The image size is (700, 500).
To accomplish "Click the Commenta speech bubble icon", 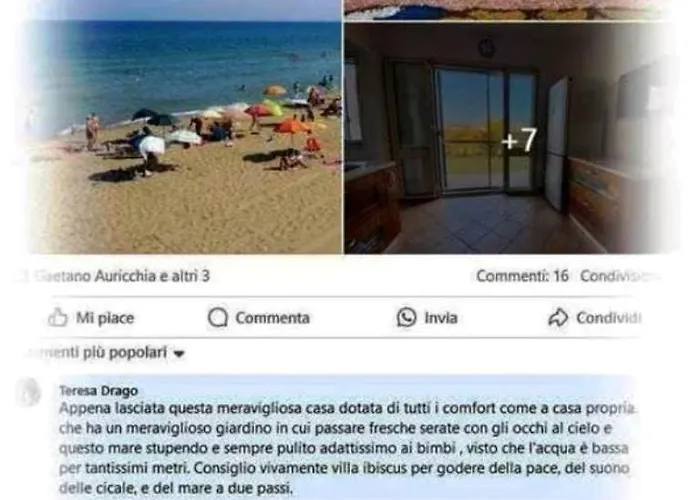I will click(218, 317).
